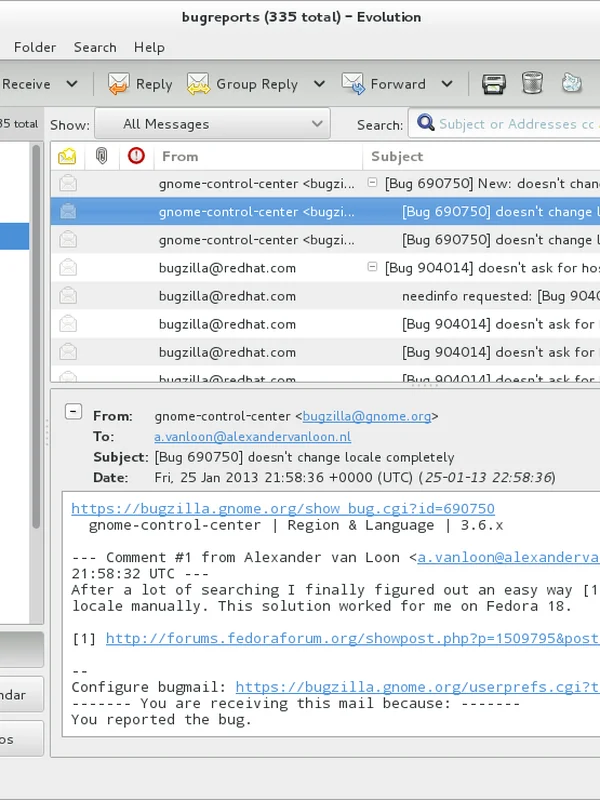
Task: Select first bugzilla@redhat.com Bug 904014 row
Action: (x=326, y=268)
